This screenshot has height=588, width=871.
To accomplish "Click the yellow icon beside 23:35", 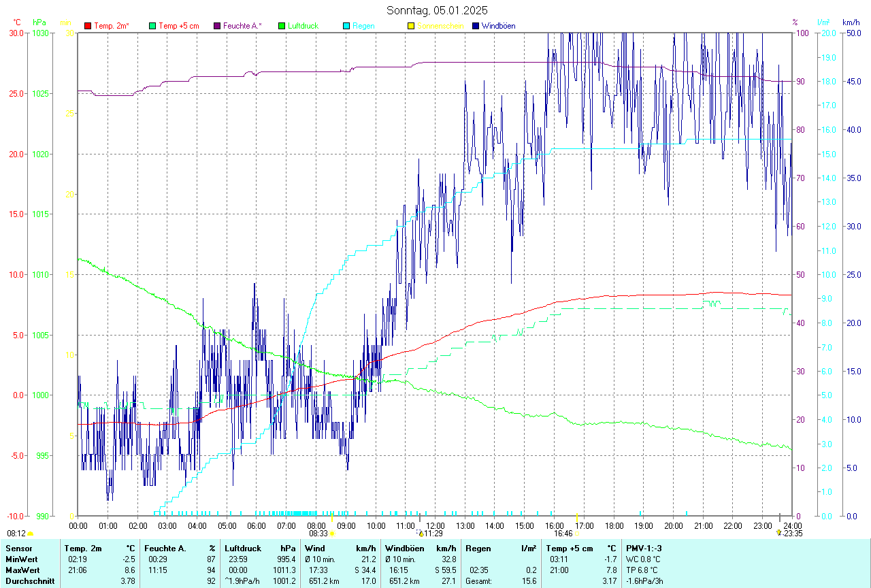I will (778, 534).
